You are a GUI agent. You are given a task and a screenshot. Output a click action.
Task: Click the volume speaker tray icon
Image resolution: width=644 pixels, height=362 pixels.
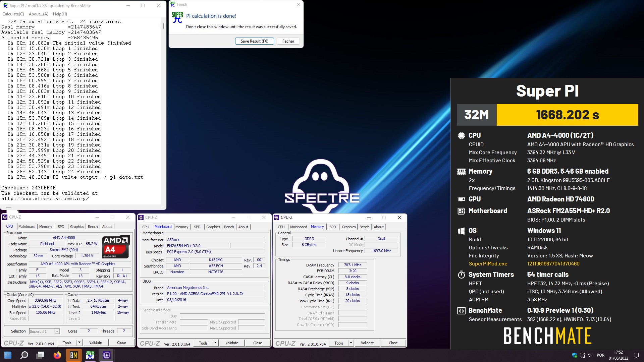click(x=590, y=355)
